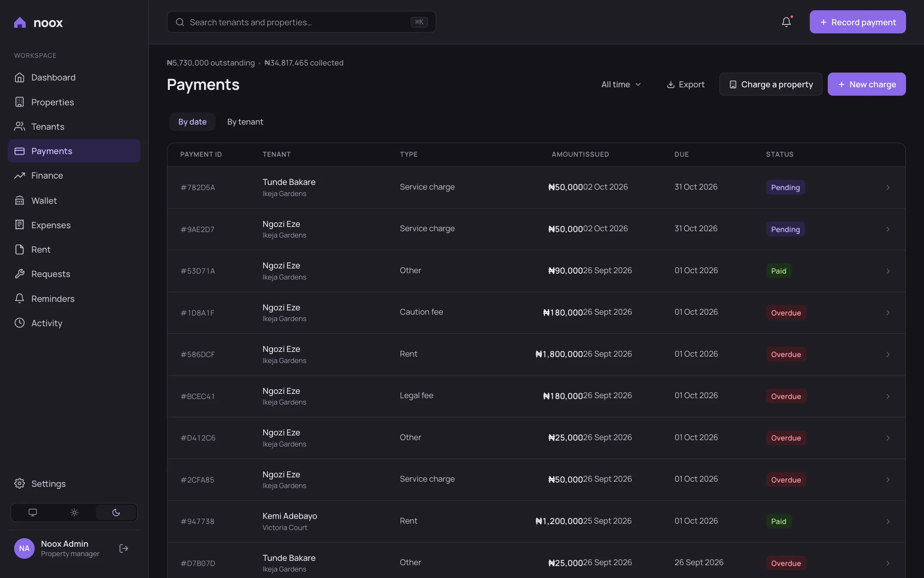Click the Settings gear icon
The image size is (924, 578).
tap(20, 483)
